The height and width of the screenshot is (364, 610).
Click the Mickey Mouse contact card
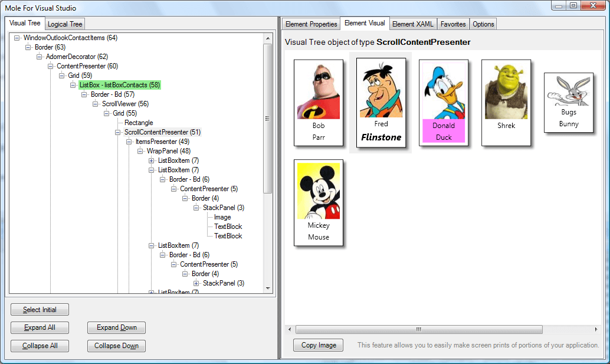click(x=318, y=202)
